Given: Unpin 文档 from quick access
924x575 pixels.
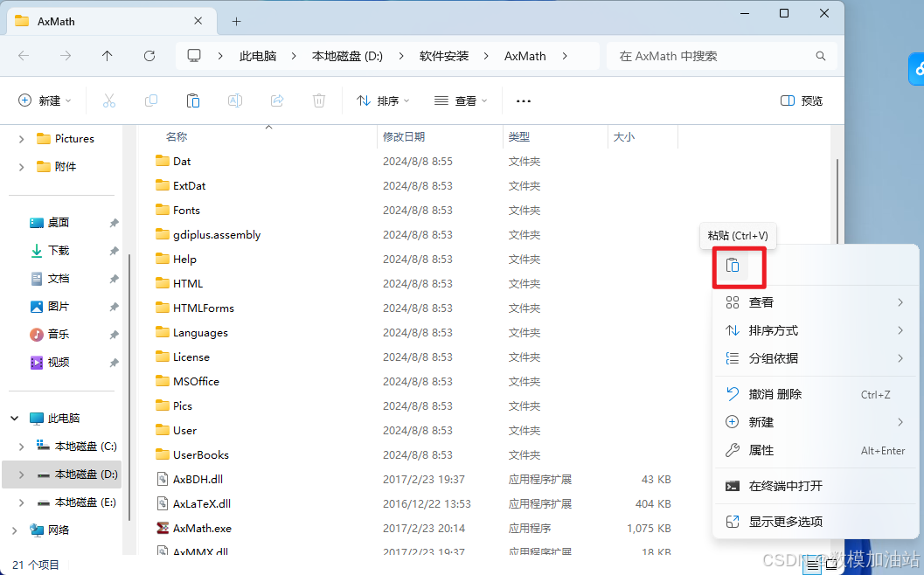Looking at the screenshot, I should pyautogui.click(x=114, y=279).
